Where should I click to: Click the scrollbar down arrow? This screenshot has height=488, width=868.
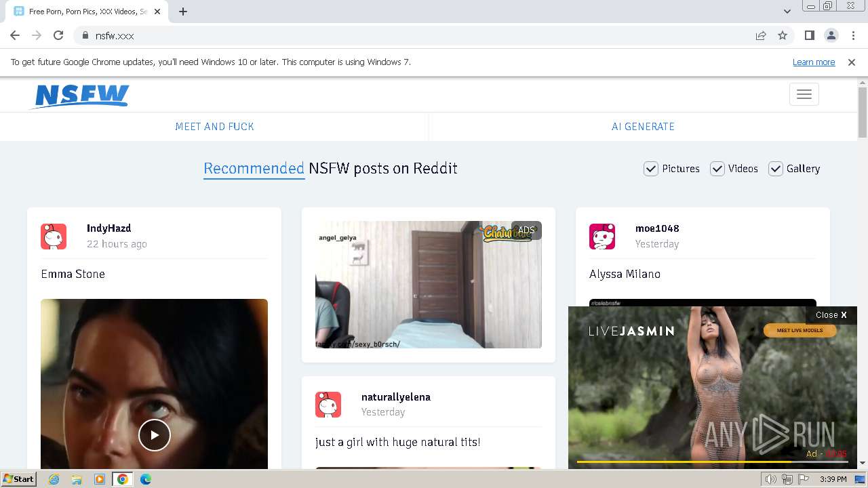[863, 464]
